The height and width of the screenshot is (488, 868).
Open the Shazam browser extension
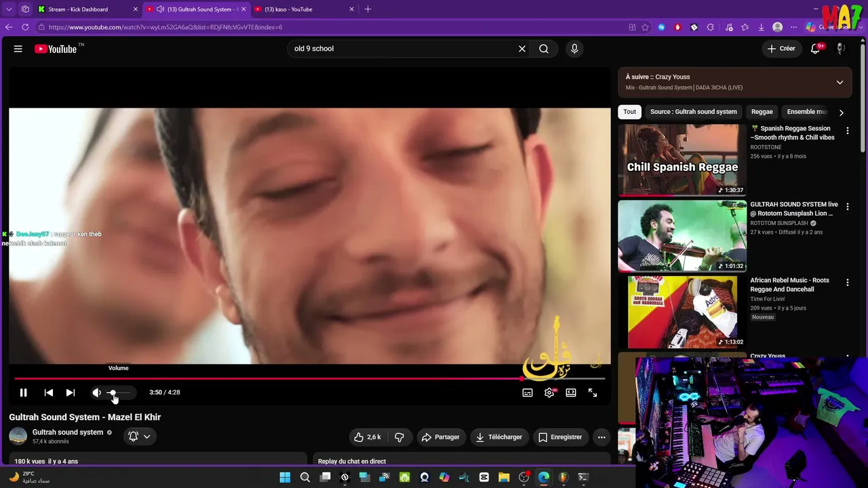[x=662, y=27]
